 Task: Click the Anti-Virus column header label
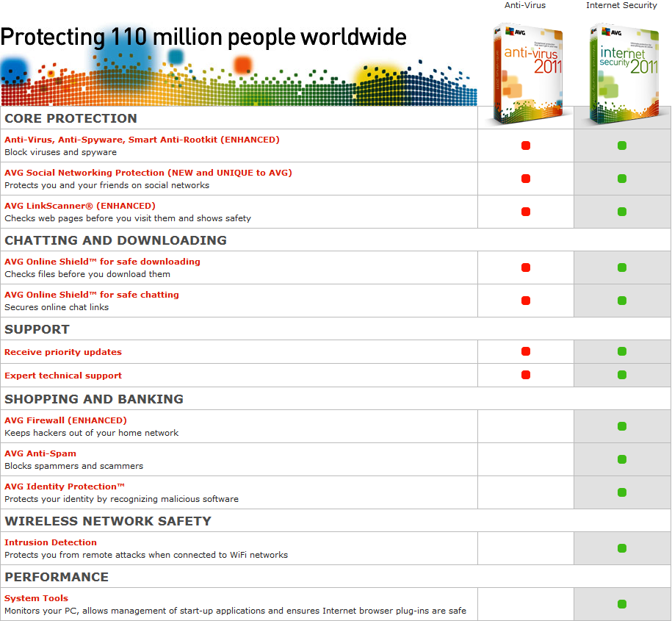(x=524, y=5)
